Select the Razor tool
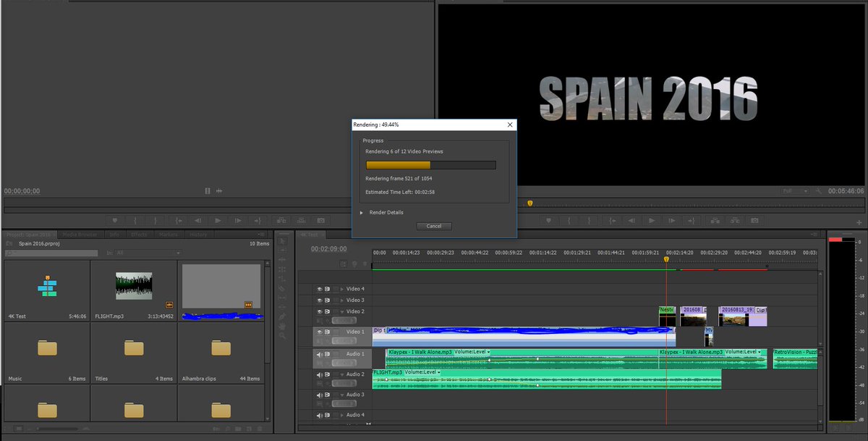This screenshot has width=868, height=441. 282,288
